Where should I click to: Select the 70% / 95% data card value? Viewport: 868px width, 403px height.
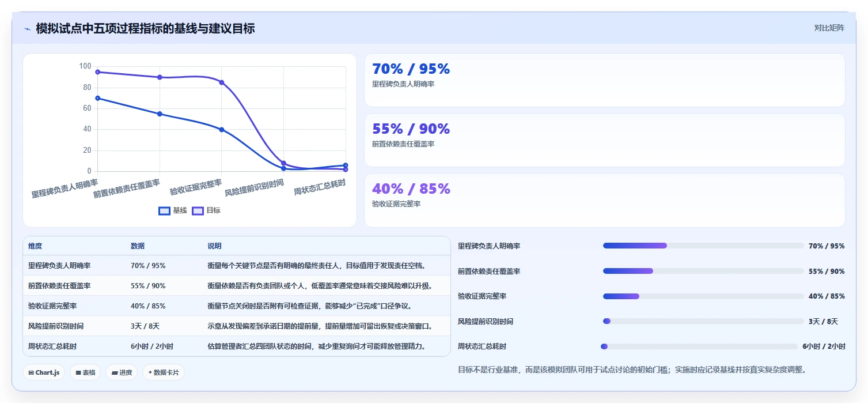[411, 69]
